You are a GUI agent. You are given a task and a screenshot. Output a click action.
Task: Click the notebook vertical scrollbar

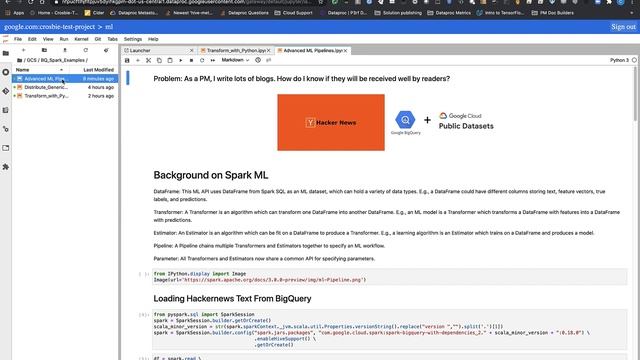click(x=635, y=94)
